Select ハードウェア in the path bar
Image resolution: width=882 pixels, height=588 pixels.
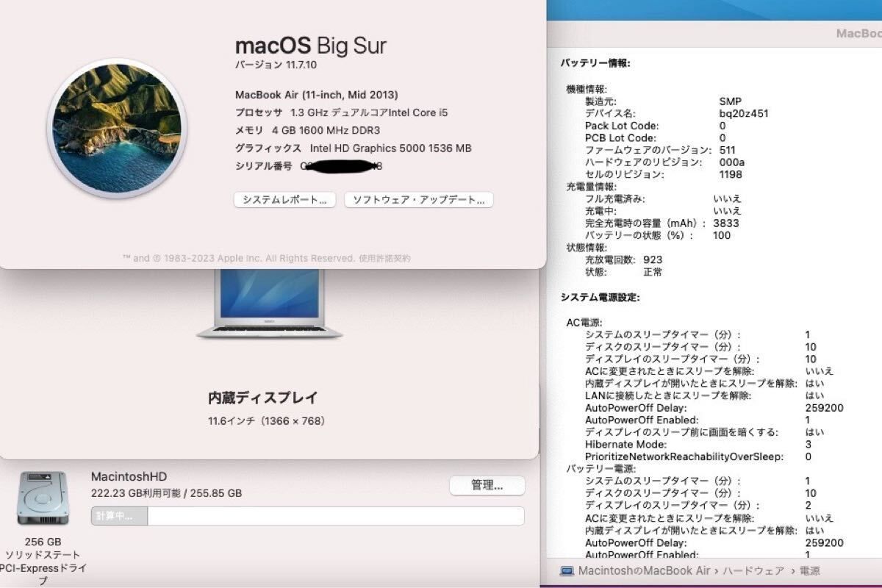(x=751, y=571)
